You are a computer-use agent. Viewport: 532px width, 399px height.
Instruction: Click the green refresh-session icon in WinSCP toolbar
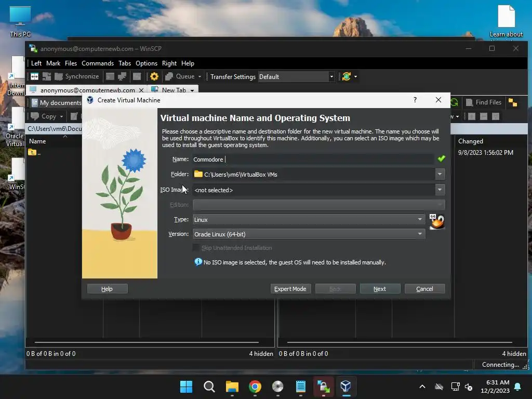click(347, 77)
